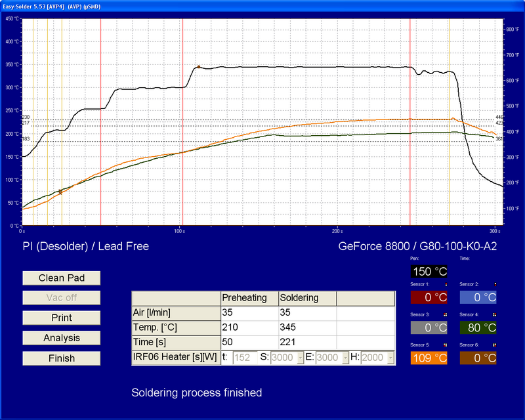525x420 pixels.
Task: Click the Sensor 3 position indicator icon
Action: tap(446, 314)
